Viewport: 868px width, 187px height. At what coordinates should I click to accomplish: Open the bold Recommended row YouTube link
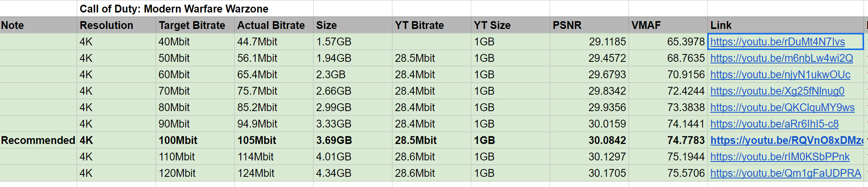786,140
